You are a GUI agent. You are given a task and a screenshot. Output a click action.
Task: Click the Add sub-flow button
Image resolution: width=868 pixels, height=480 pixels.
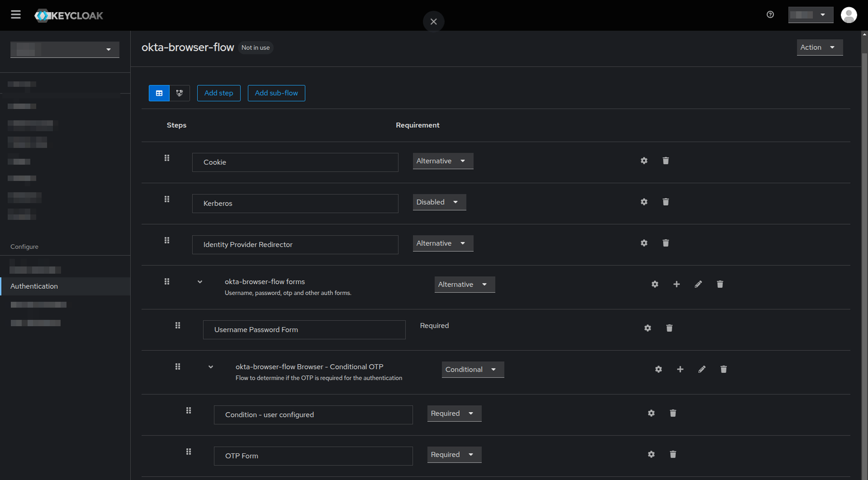click(x=276, y=93)
